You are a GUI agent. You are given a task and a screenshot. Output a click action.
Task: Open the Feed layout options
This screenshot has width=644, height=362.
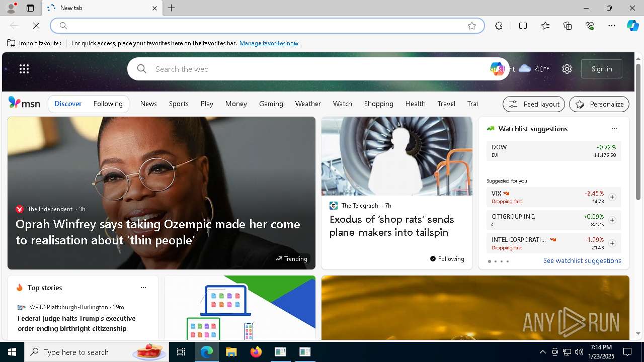point(534,104)
